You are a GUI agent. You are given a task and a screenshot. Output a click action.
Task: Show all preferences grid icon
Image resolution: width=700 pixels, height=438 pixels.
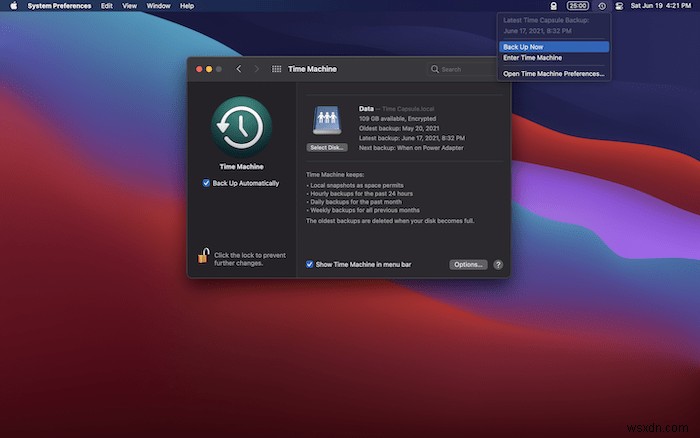coord(276,69)
